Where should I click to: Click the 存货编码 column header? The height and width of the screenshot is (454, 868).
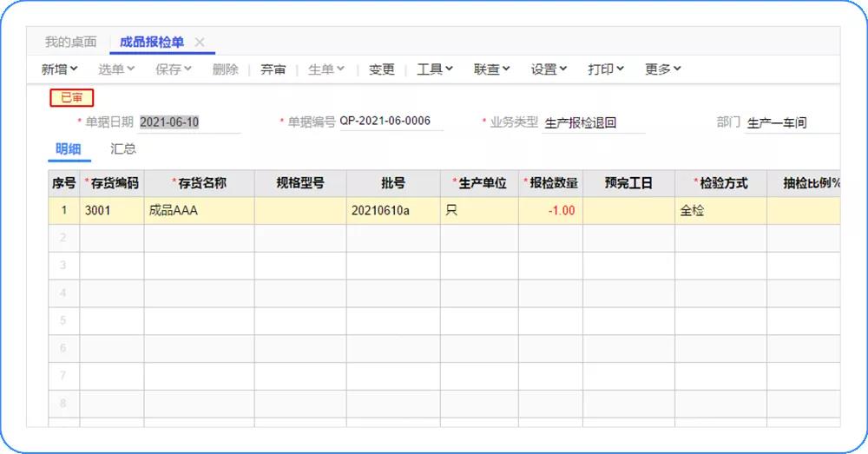112,183
